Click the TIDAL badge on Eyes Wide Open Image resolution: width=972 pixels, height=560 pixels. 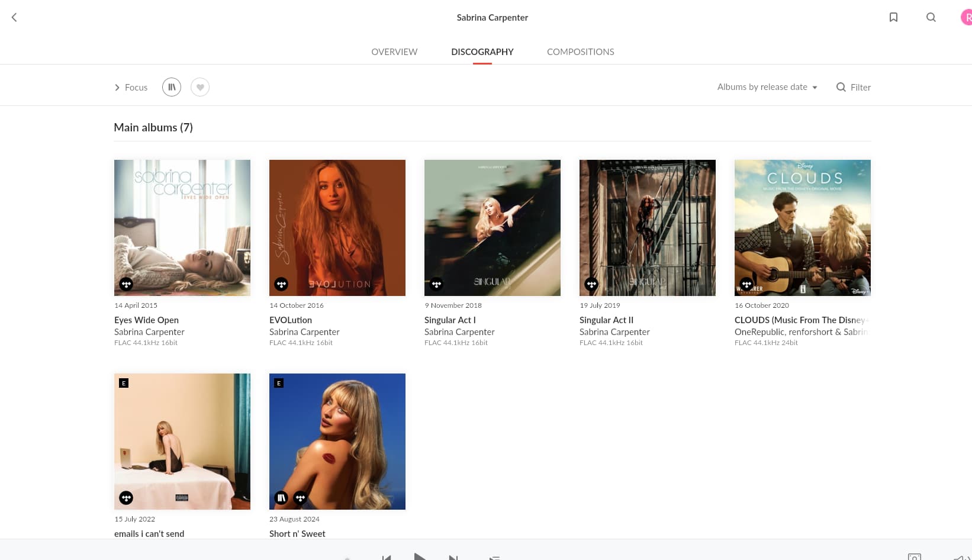click(x=126, y=284)
